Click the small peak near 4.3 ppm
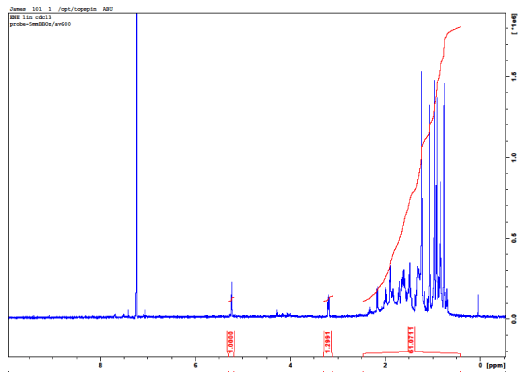The image size is (525, 372). click(x=277, y=312)
